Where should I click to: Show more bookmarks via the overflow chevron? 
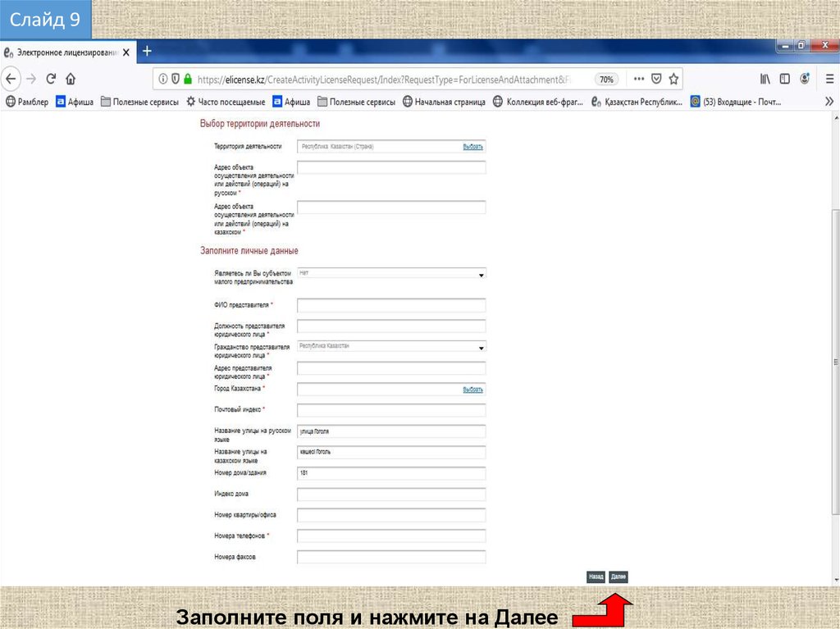(828, 103)
